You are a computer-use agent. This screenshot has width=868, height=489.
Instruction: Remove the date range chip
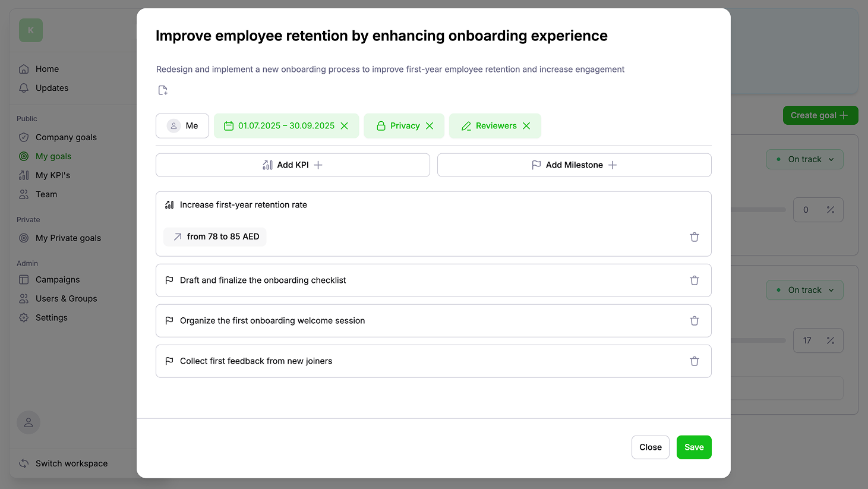[344, 126]
